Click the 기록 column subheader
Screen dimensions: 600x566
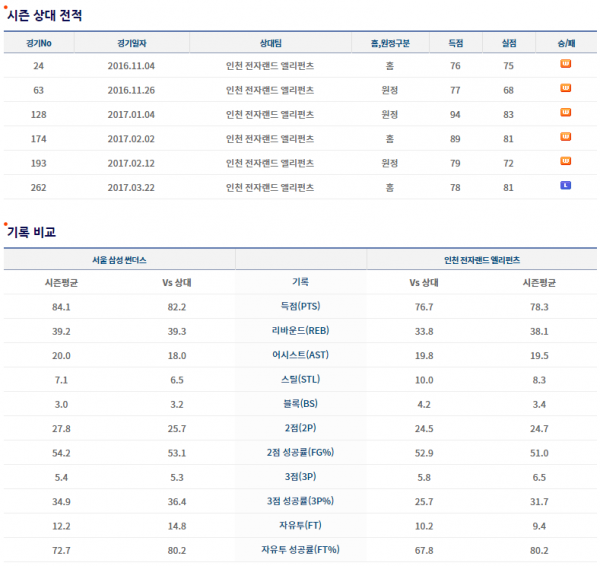click(x=300, y=282)
